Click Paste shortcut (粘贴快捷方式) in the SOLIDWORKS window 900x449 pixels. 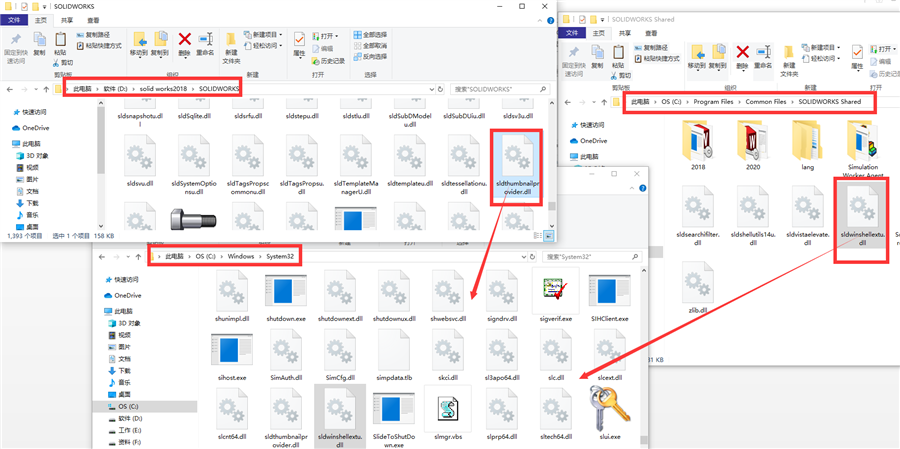[99, 45]
